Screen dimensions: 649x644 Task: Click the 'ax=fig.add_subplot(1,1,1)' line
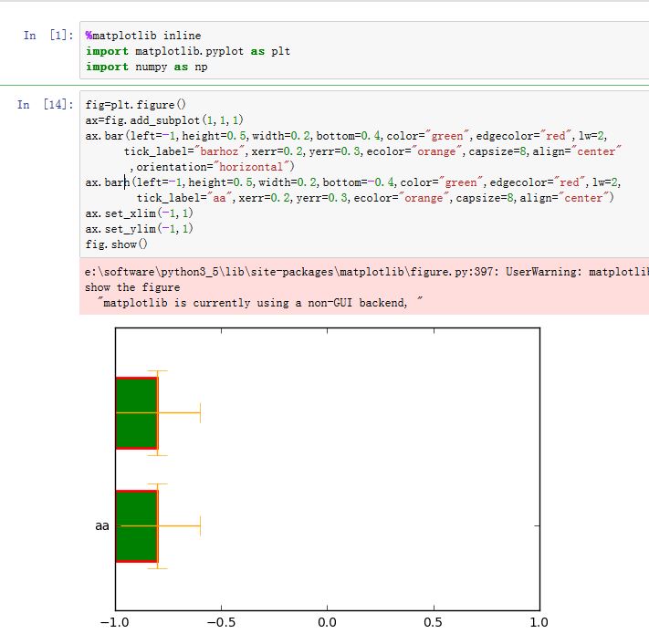164,120
